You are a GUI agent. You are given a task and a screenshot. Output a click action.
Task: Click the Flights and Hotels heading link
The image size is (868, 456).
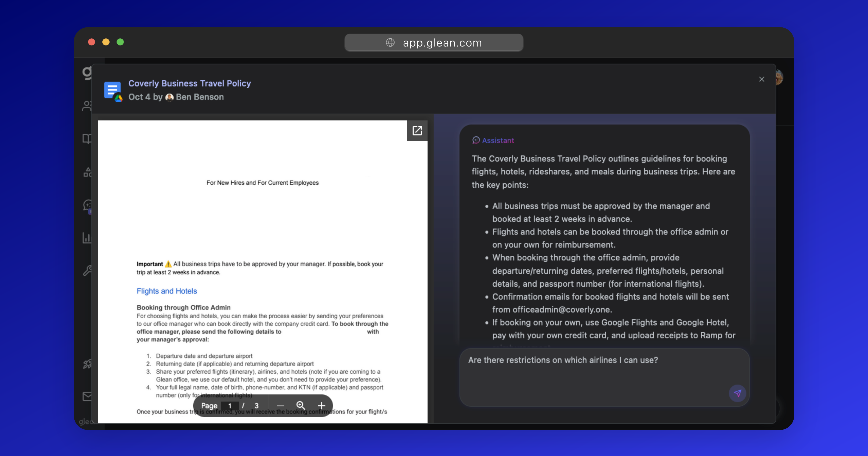click(167, 291)
